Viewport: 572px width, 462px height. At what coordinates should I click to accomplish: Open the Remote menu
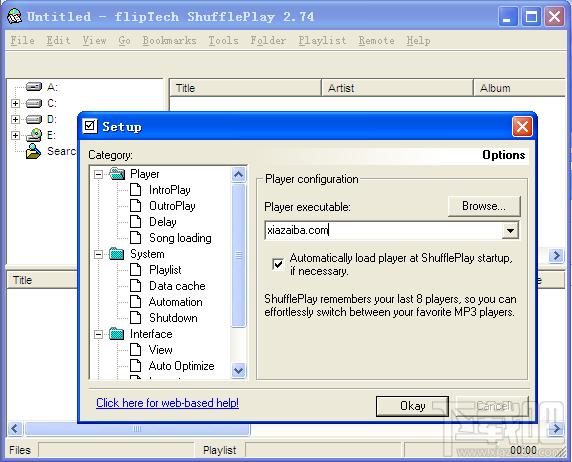(x=376, y=40)
